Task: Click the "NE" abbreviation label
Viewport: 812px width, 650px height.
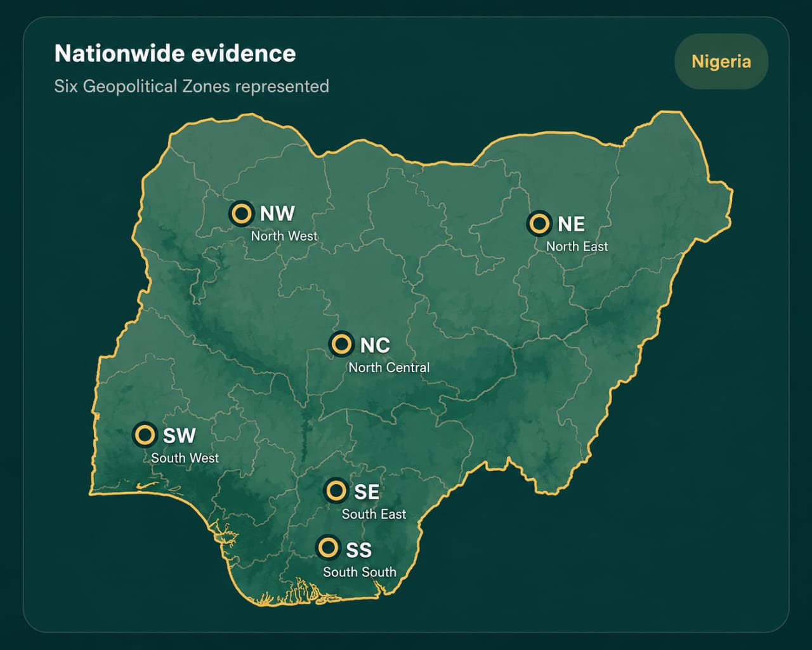Action: [571, 224]
